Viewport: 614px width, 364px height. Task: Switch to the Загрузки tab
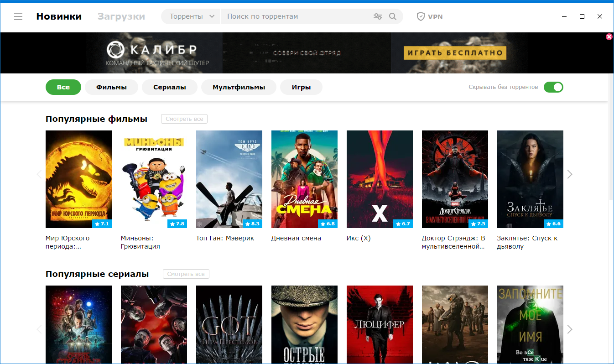point(121,16)
